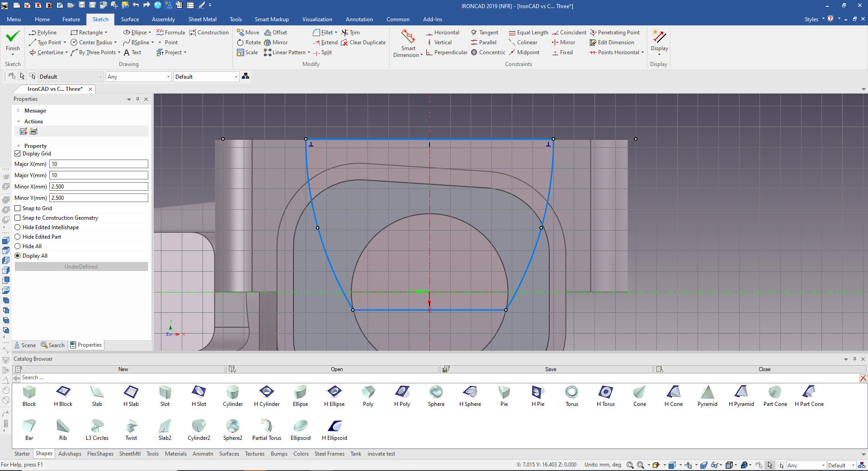Click the Open catalog button

[x=336, y=369]
